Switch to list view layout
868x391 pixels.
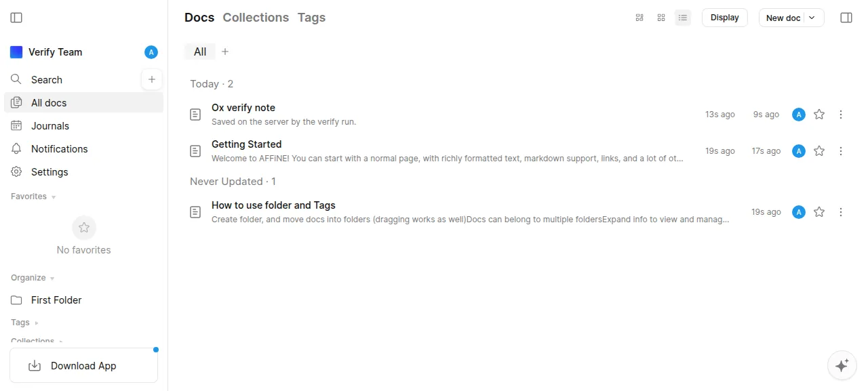683,18
